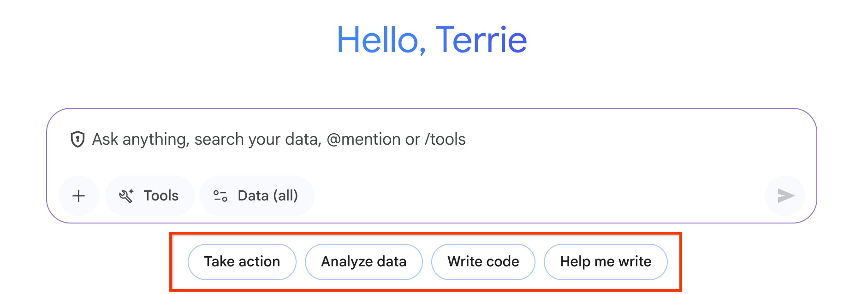Click the wrench sparkle icon beside Tools
This screenshot has width=868, height=294.
[126, 196]
